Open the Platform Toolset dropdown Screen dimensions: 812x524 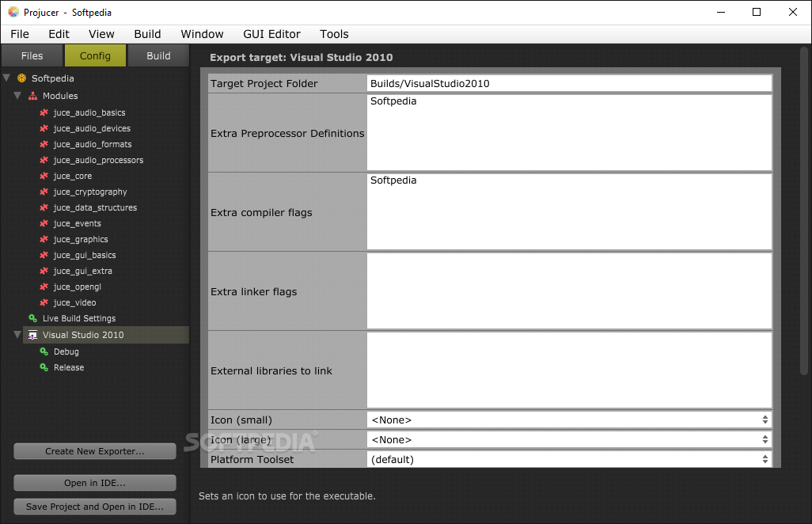570,459
